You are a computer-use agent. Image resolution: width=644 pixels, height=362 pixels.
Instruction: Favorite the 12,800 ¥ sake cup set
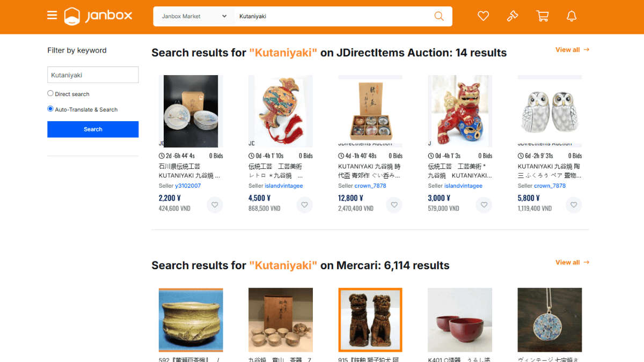[x=394, y=205]
